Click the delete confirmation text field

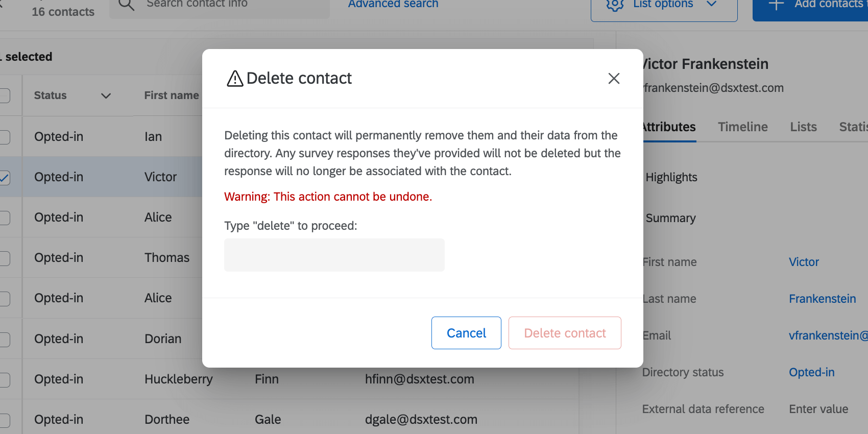tap(334, 255)
